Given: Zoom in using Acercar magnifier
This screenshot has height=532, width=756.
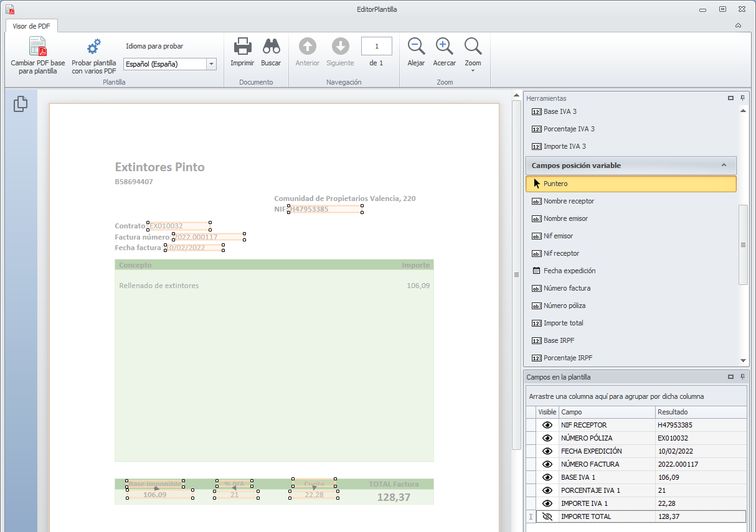Looking at the screenshot, I should [x=444, y=47].
